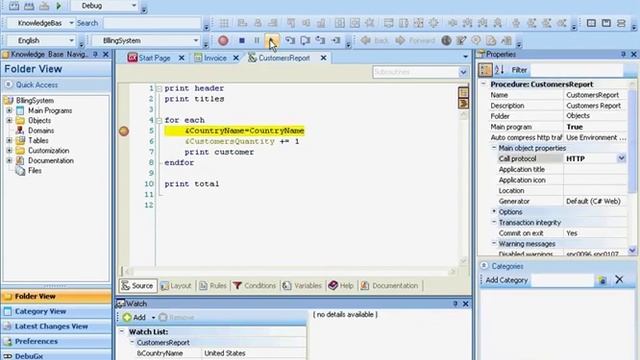Expand the Customization tree node
The image size is (640, 360).
pyautogui.click(x=9, y=151)
